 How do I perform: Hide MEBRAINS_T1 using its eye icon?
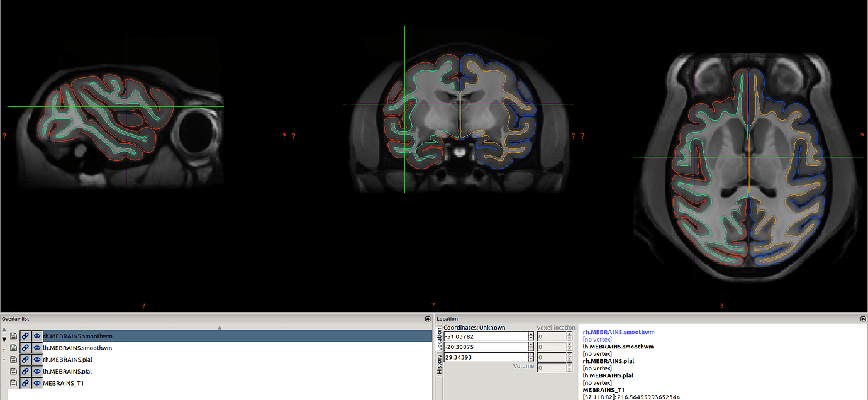pos(37,382)
